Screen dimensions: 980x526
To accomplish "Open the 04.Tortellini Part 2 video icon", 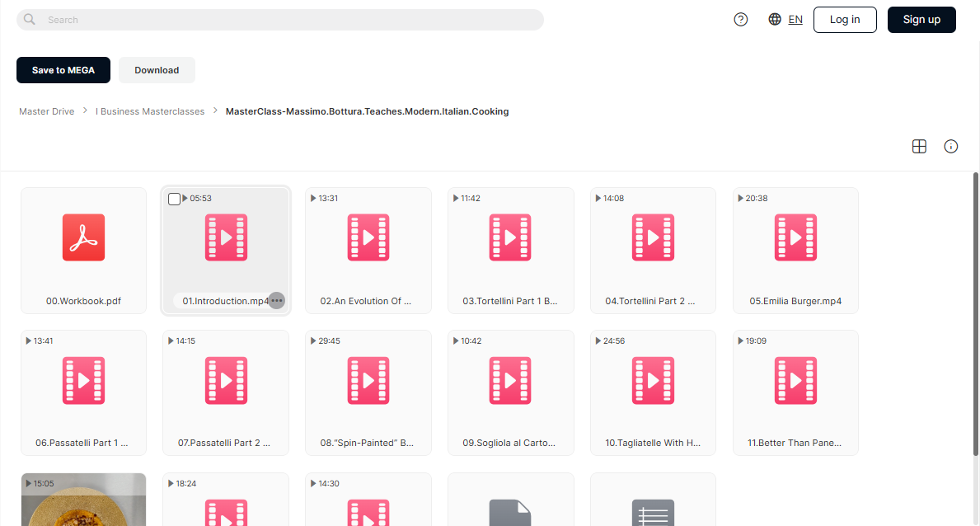I will click(653, 237).
